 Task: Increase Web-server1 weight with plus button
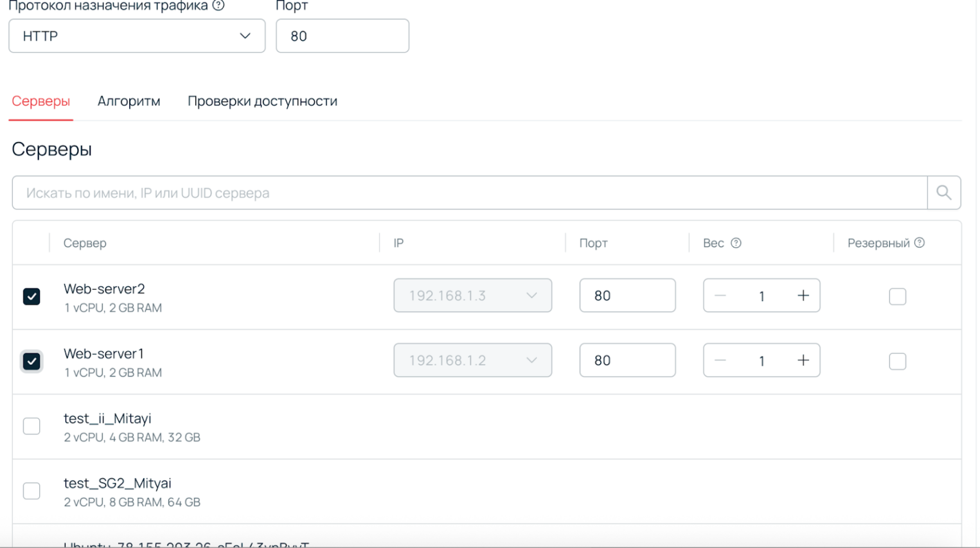(803, 360)
